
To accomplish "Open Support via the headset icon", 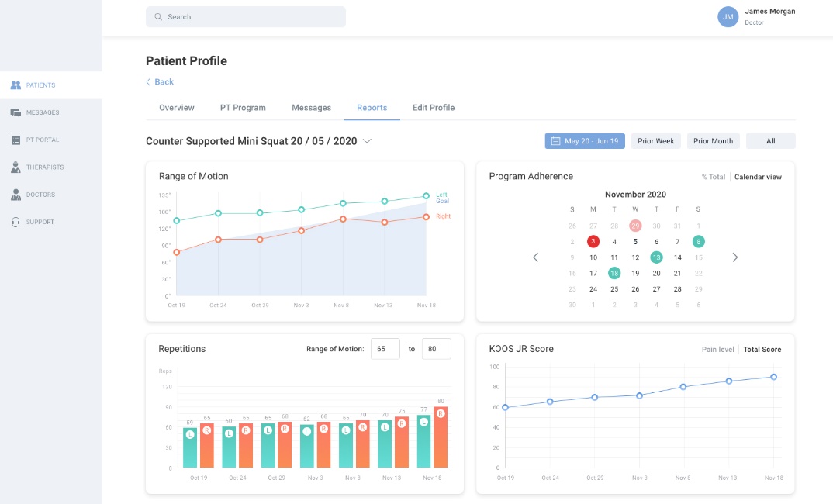I will tap(16, 222).
